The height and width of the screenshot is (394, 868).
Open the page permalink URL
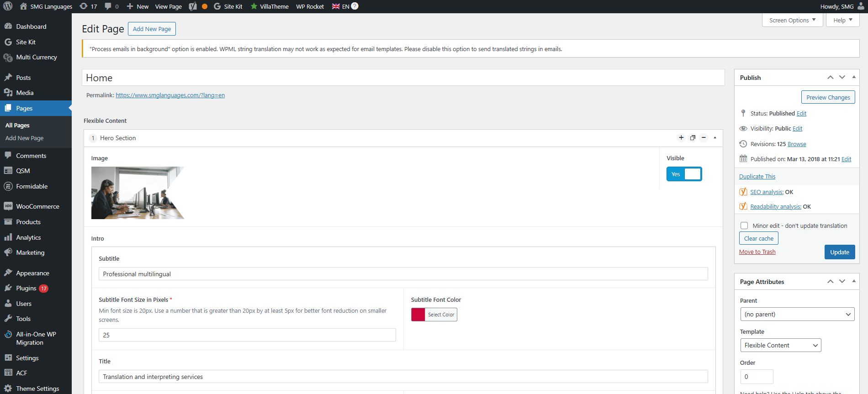click(170, 95)
